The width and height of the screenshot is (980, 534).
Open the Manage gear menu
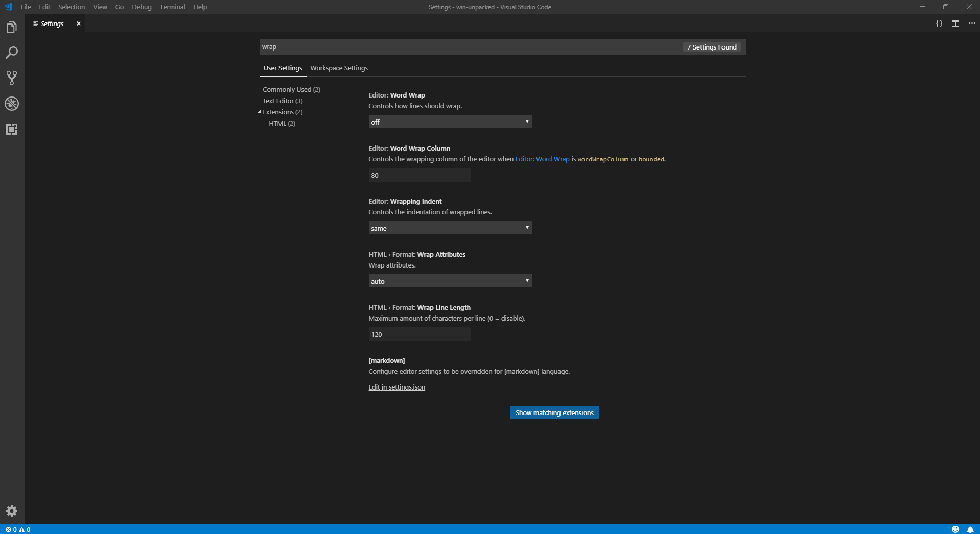tap(12, 511)
